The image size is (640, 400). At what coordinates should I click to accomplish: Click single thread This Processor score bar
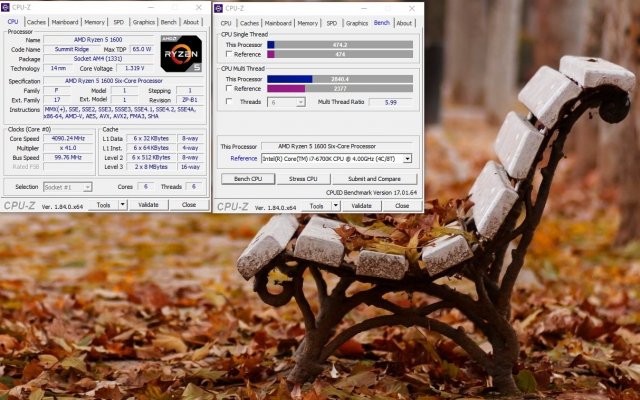pyautogui.click(x=340, y=44)
